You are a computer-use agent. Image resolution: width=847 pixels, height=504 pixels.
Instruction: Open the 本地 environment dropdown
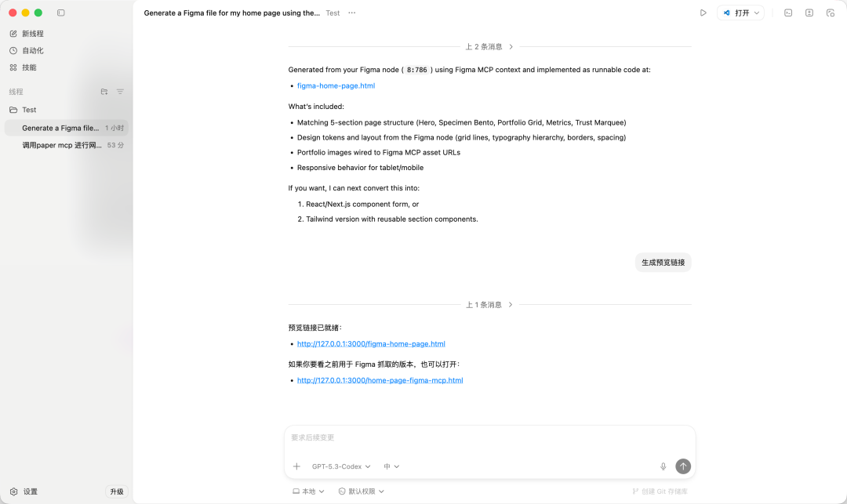tap(308, 491)
